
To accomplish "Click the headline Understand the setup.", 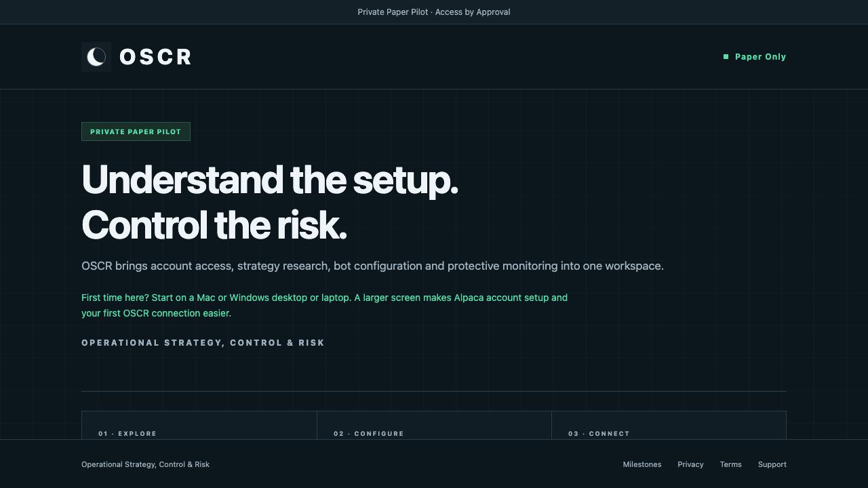I will tap(270, 180).
